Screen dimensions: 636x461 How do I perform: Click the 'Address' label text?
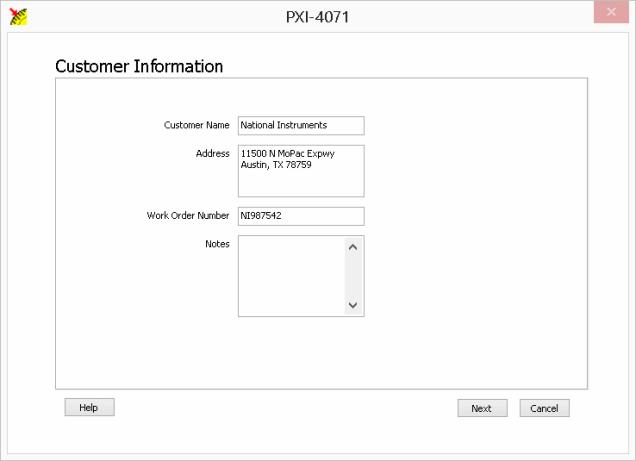click(x=212, y=154)
